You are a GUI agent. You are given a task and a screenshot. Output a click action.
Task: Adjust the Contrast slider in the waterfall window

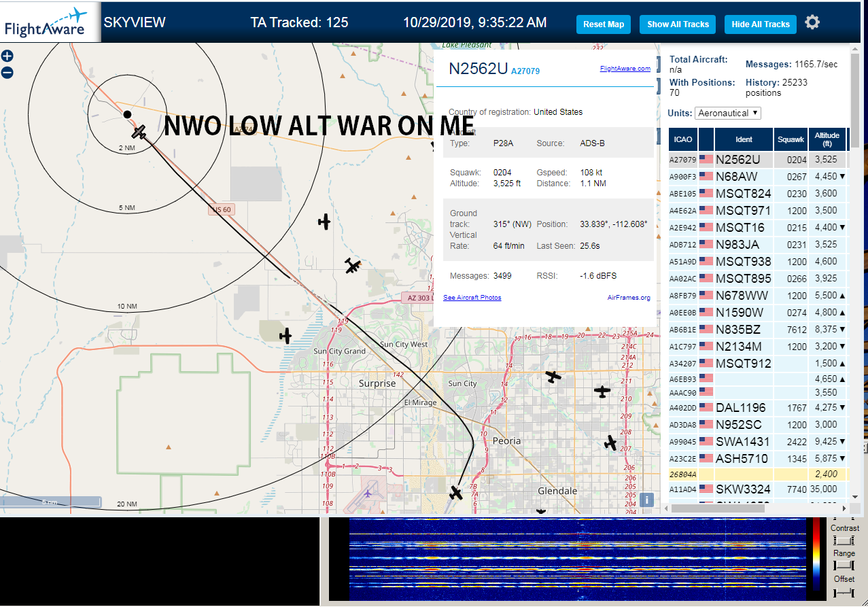point(844,540)
